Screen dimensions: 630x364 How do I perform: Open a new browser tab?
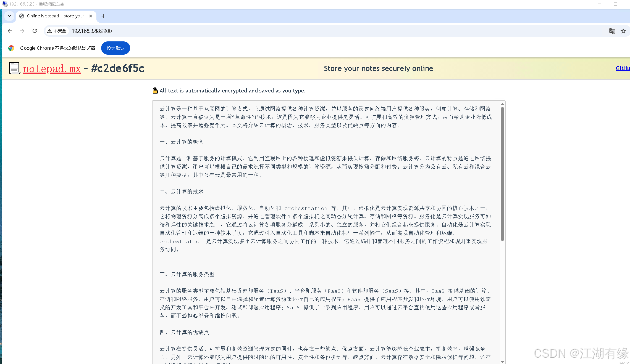point(103,16)
